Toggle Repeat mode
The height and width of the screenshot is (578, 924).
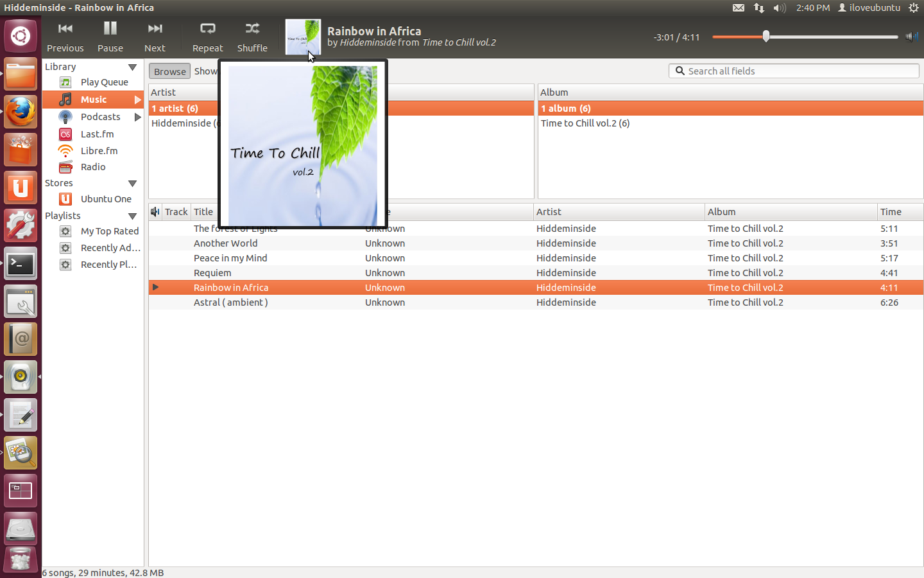click(x=207, y=37)
